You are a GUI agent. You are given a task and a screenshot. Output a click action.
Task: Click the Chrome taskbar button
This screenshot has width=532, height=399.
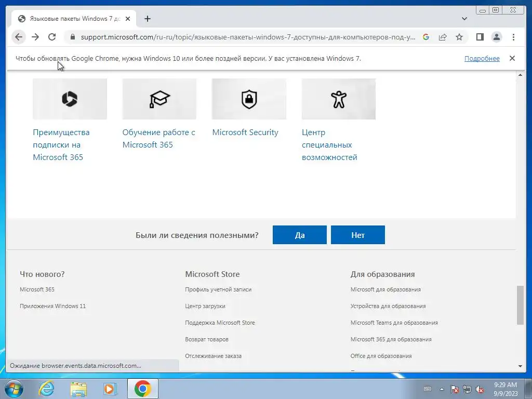142,389
